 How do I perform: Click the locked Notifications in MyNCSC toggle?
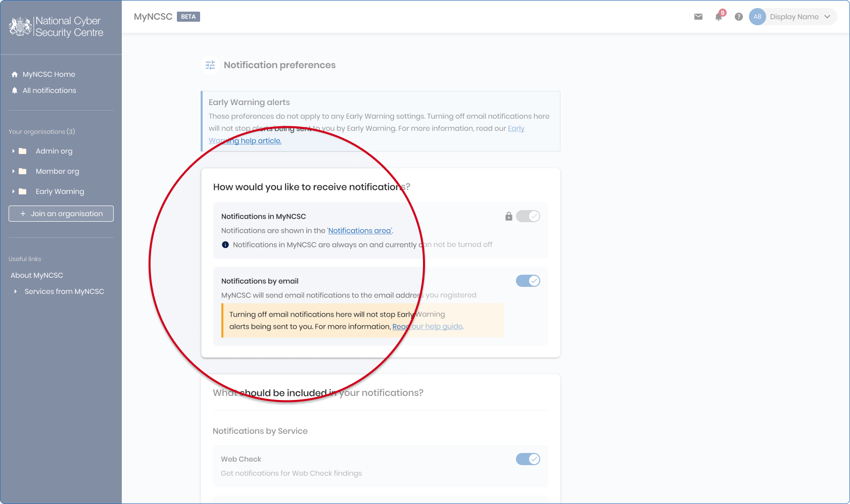pyautogui.click(x=528, y=216)
